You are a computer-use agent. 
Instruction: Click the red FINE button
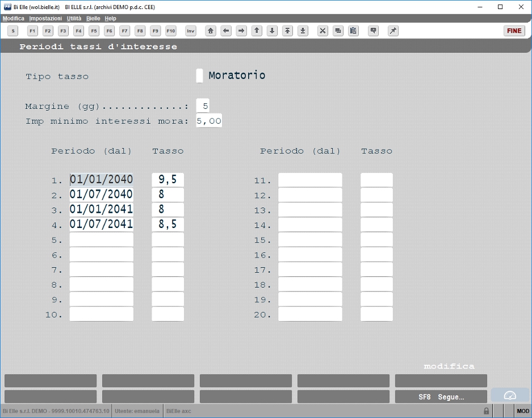514,31
